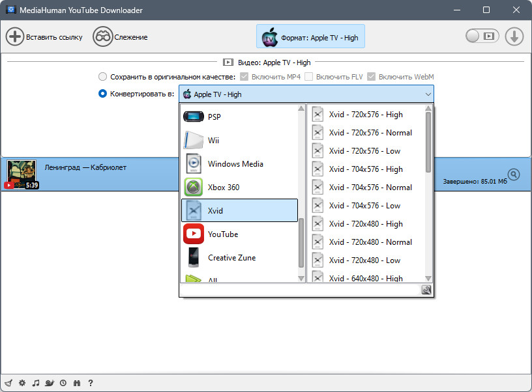
Task: Select 'Save in original quality' radio button
Action: pos(102,77)
